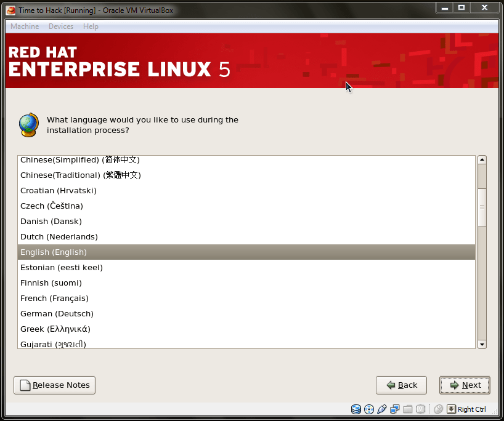This screenshot has height=421, width=504.
Task: Click the globe language icon
Action: tap(28, 125)
